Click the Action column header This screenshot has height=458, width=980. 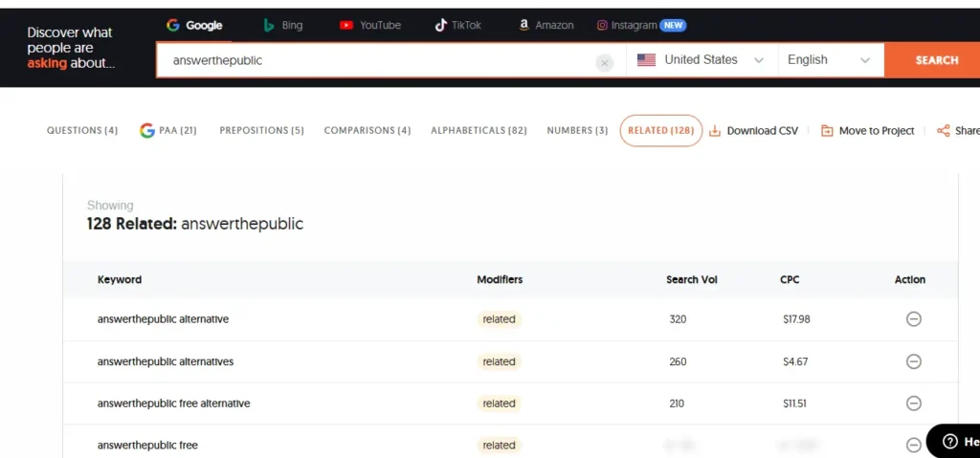pyautogui.click(x=910, y=279)
